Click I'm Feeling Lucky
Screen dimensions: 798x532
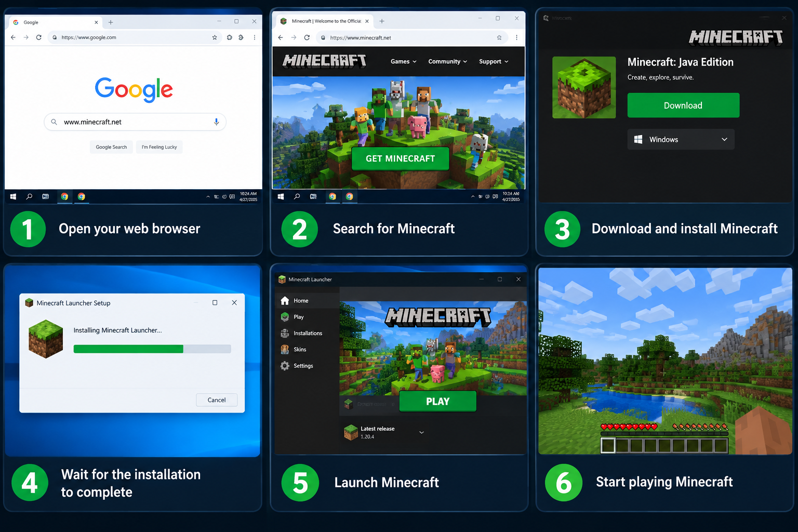click(159, 147)
